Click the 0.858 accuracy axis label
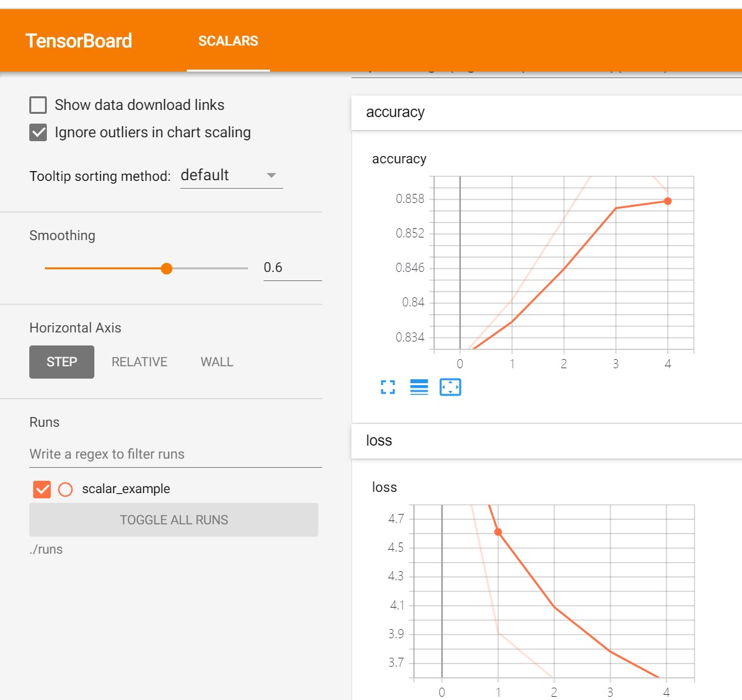This screenshot has width=742, height=700. (x=410, y=198)
